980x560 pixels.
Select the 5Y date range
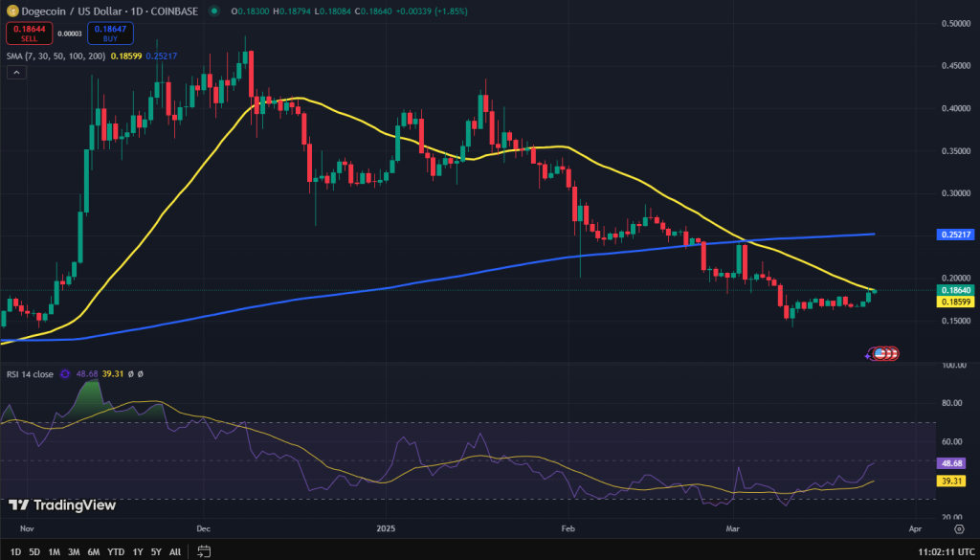coord(156,552)
